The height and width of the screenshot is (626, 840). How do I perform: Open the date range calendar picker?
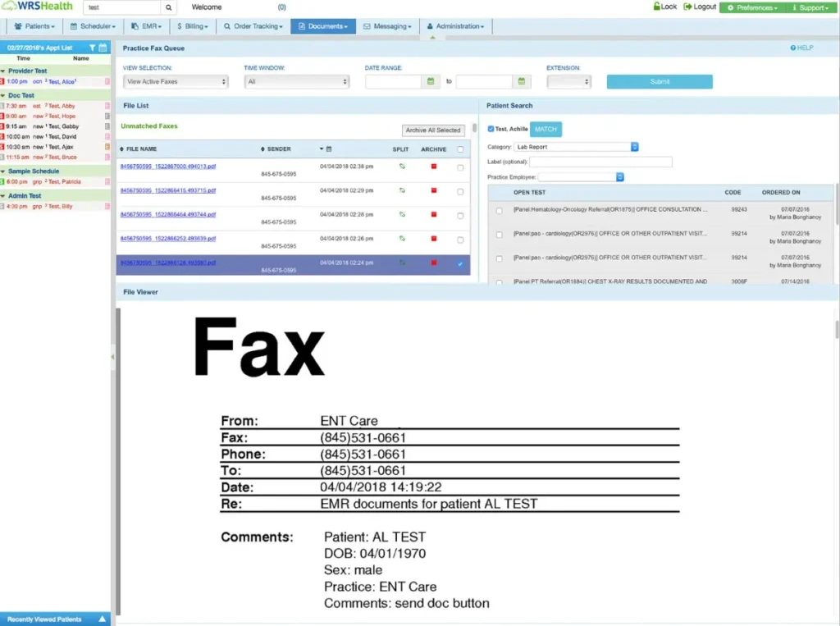(430, 81)
